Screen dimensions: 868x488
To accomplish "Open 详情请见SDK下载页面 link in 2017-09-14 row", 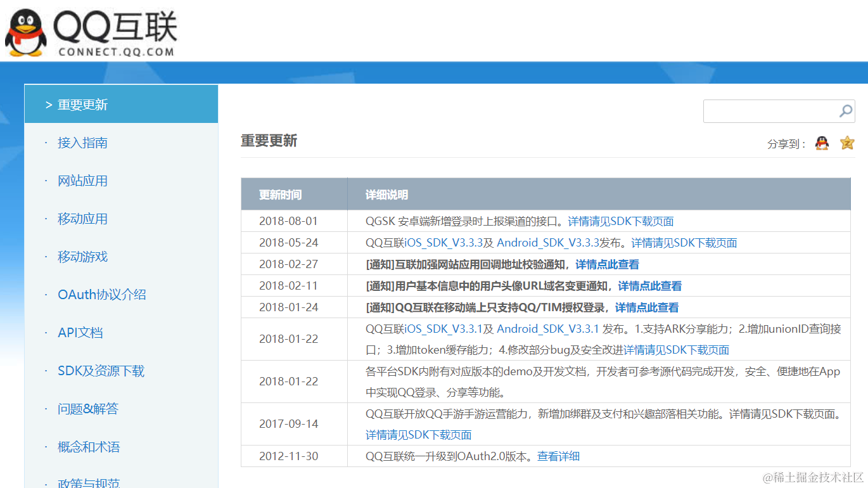I will [419, 435].
